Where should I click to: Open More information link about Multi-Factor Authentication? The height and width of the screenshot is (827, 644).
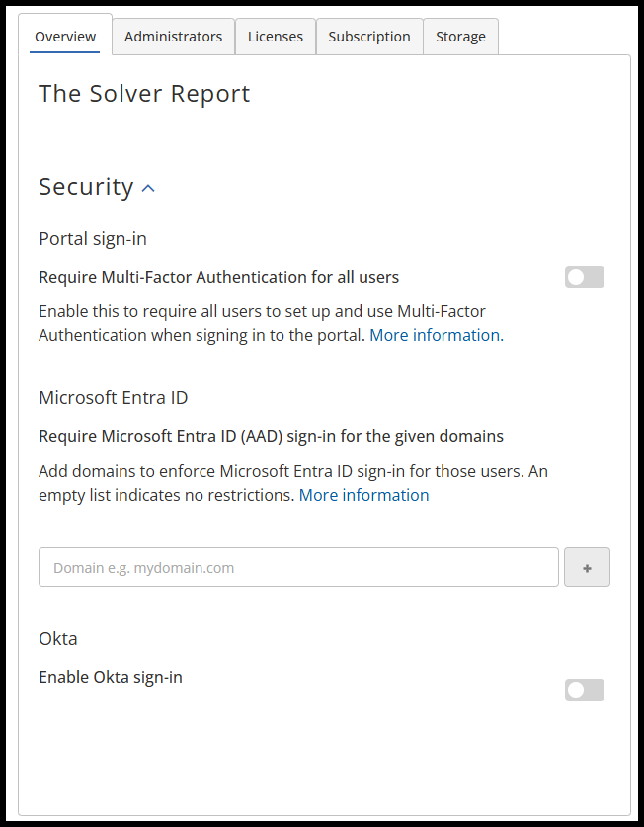(x=435, y=335)
